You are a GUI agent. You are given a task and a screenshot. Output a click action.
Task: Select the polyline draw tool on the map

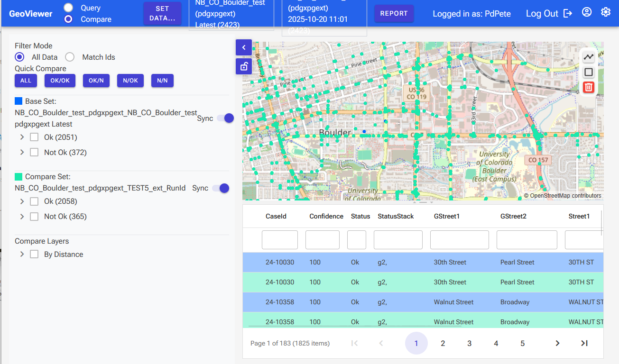pos(589,57)
